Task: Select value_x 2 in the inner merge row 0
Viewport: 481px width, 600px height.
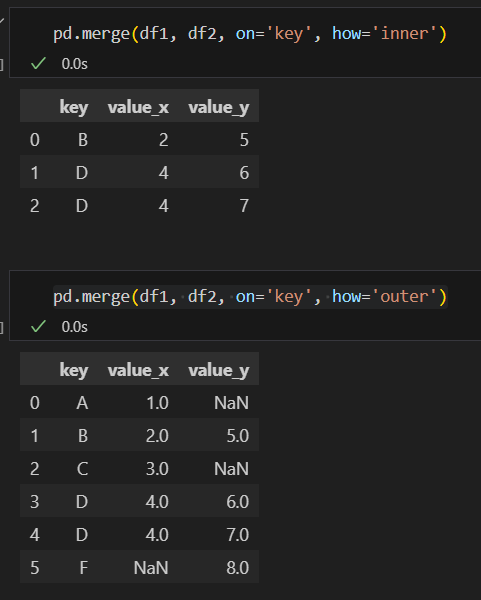Action: click(163, 140)
